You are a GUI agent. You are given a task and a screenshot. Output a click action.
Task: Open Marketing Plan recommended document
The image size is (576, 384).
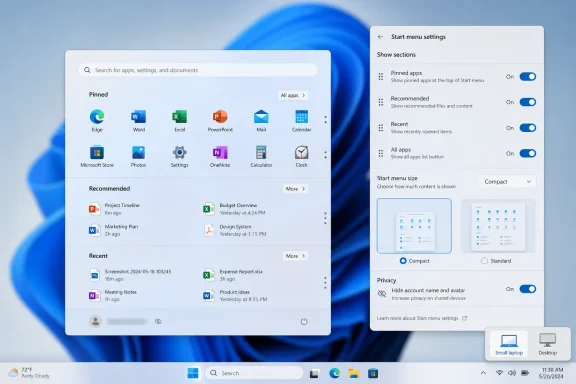coord(114,230)
